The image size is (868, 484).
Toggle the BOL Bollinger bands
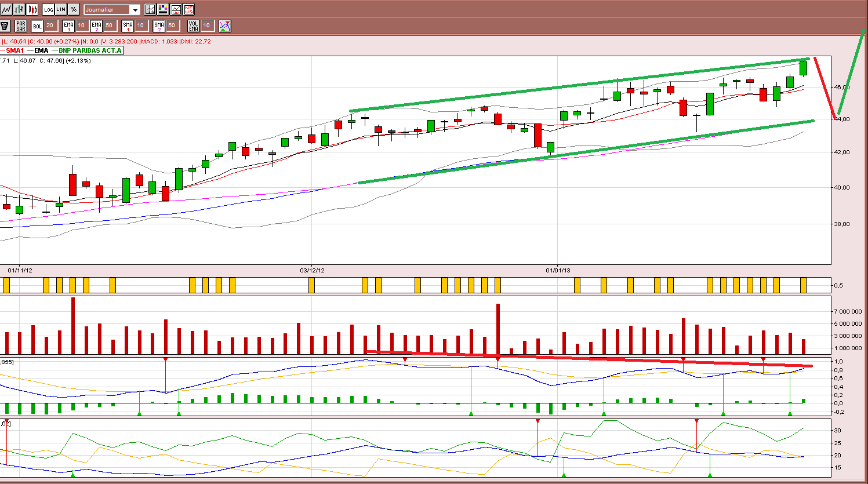[37, 26]
